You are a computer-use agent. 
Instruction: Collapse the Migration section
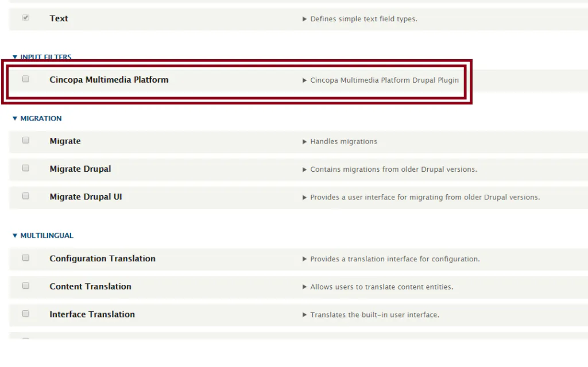click(15, 118)
